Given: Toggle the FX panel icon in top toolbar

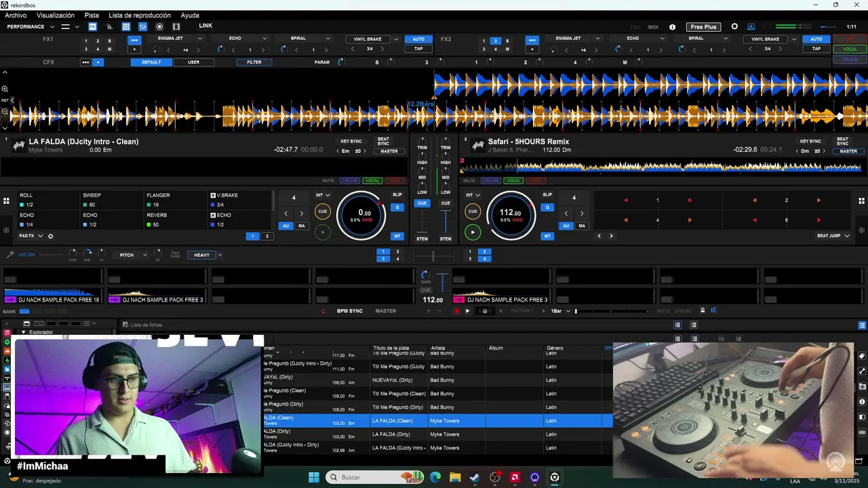Looking at the screenshot, I should coord(93,26).
